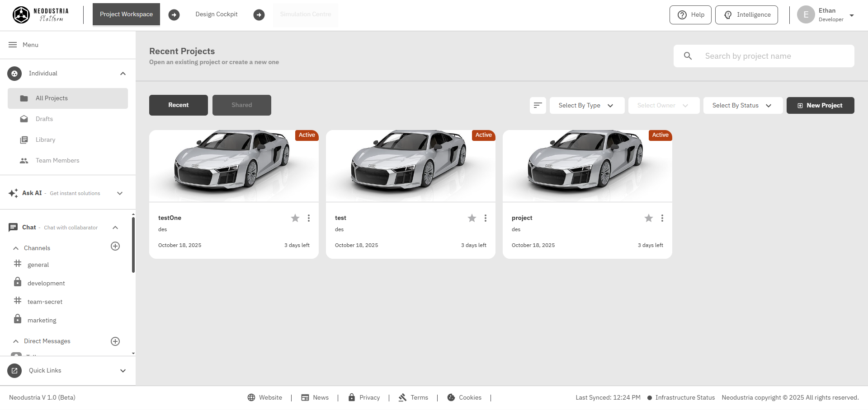868x410 pixels.
Task: Star the testOne project
Action: click(x=295, y=218)
